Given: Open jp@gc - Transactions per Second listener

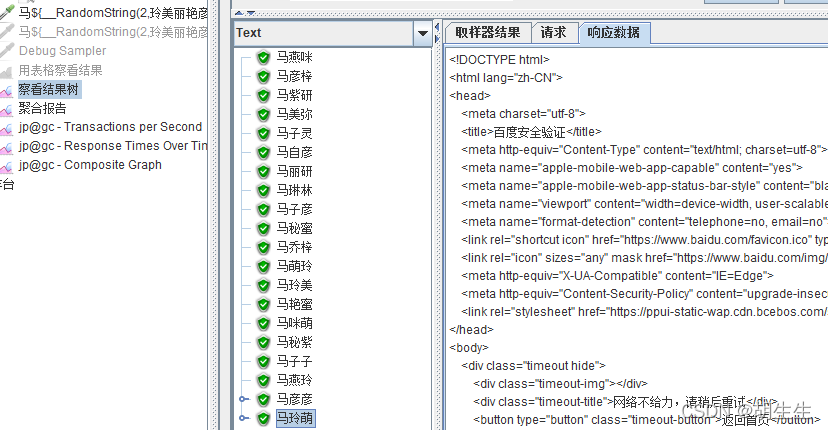Looking at the screenshot, I should [110, 127].
